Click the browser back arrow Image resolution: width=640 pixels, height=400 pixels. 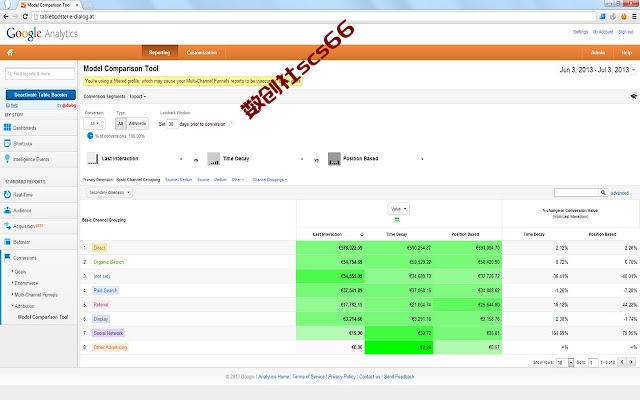pyautogui.click(x=6, y=16)
